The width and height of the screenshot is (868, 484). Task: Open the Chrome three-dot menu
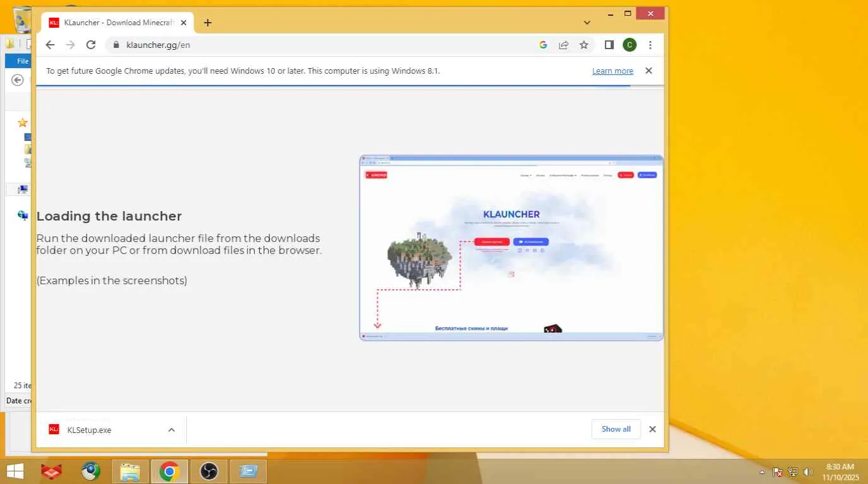click(650, 45)
